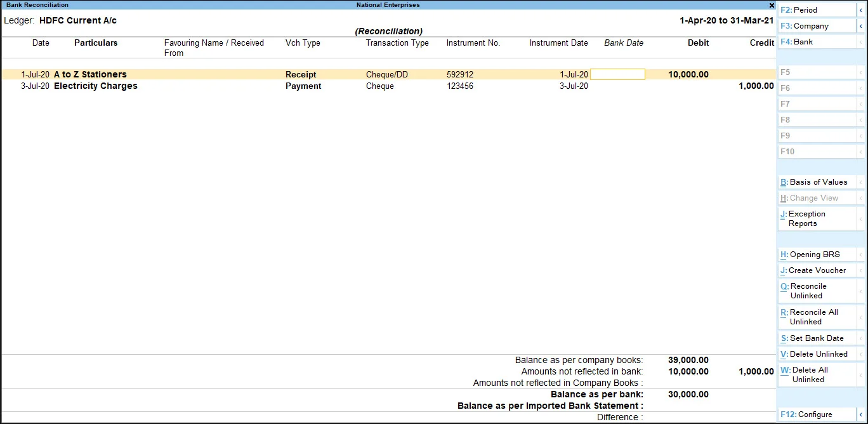Select the Transaction Type column header
This screenshot has height=424, width=868.
click(x=397, y=43)
